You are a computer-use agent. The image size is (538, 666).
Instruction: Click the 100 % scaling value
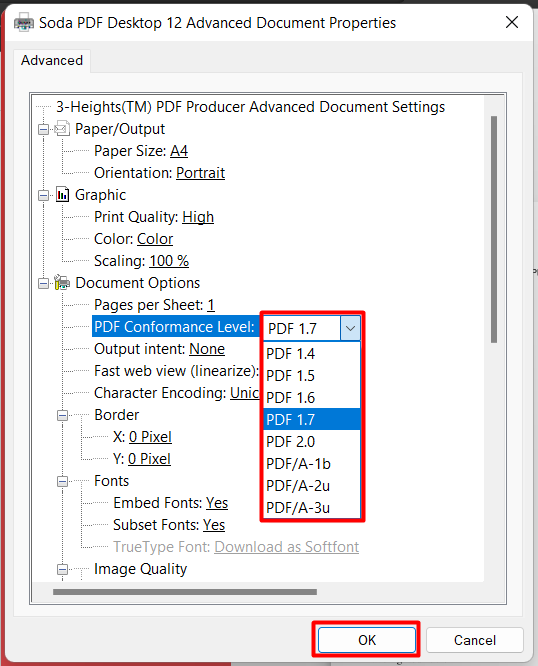(169, 261)
